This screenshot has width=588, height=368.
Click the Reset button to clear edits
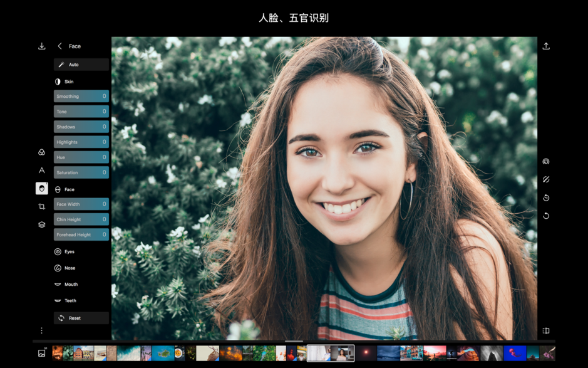point(81,318)
